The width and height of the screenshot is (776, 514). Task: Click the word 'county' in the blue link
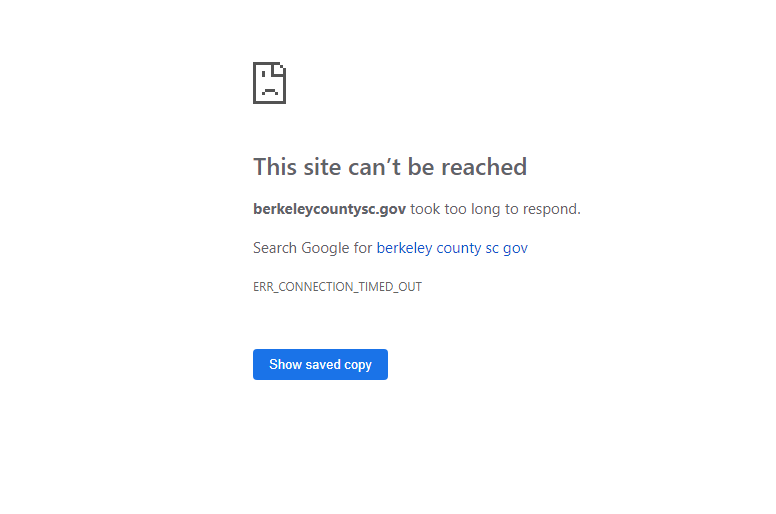click(x=459, y=248)
